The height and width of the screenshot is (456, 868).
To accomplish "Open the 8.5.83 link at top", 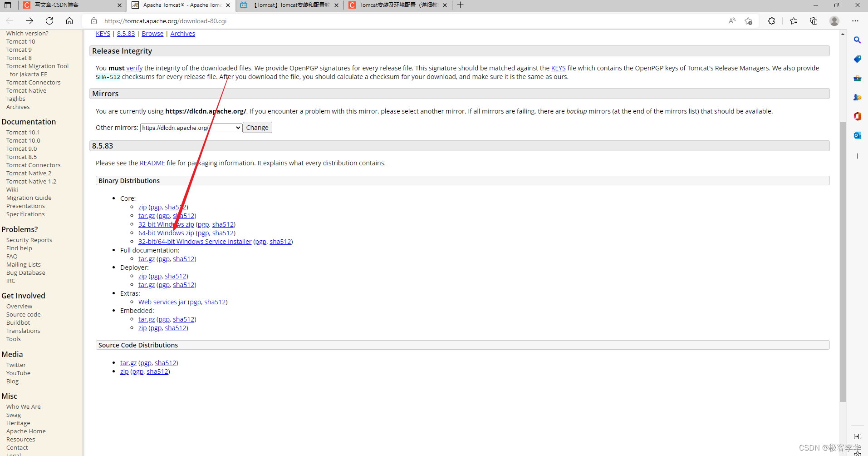I will pyautogui.click(x=126, y=34).
